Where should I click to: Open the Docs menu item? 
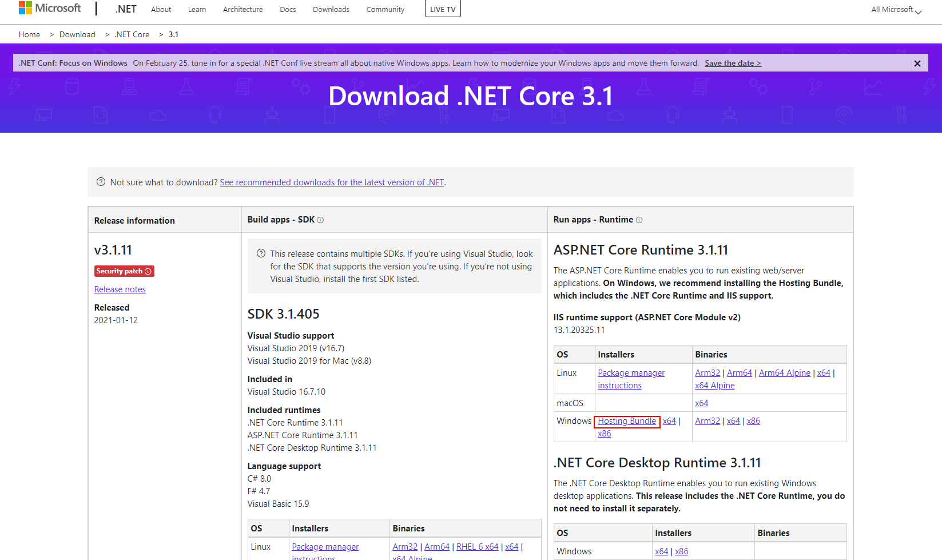pyautogui.click(x=288, y=10)
